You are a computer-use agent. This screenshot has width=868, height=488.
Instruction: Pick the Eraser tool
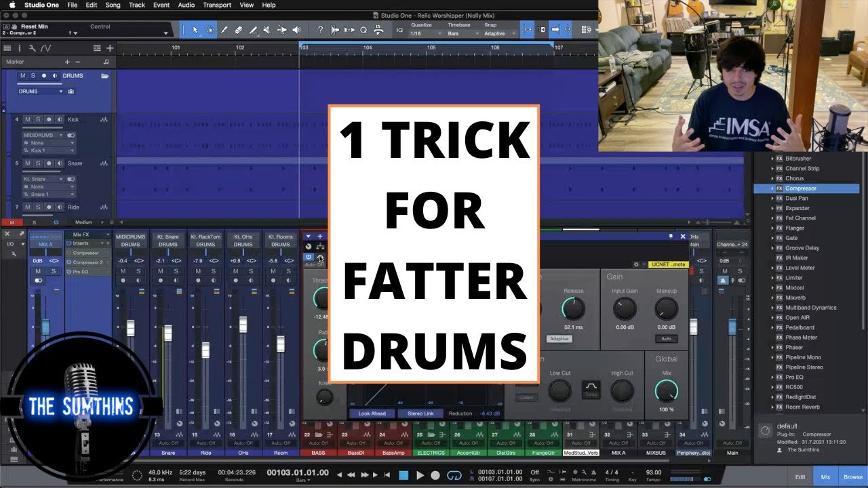(x=239, y=30)
